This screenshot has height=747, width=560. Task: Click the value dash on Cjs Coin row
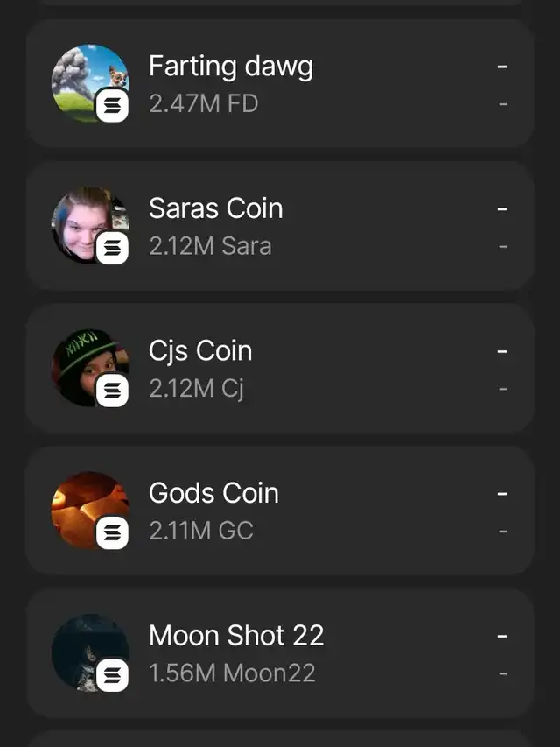click(x=502, y=352)
